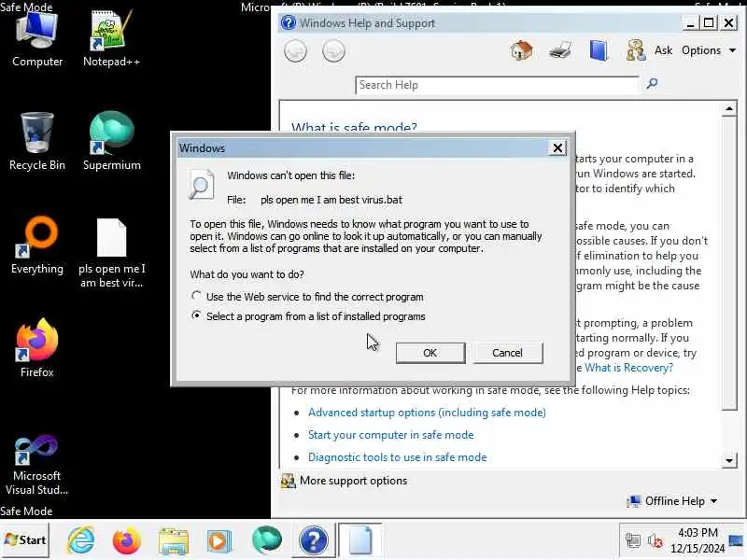Viewport: 747px width, 560px height.
Task: Click the Help scrollbar down arrow
Action: [729, 460]
